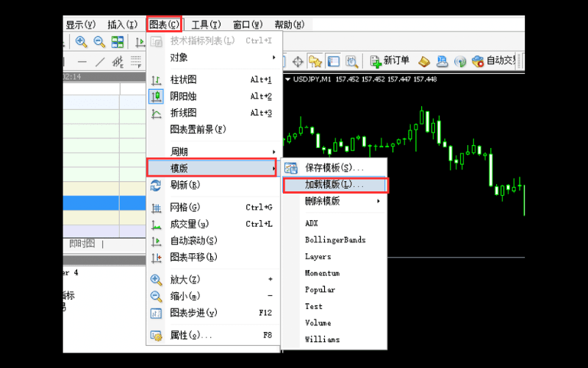Viewport: 588px width, 368px height.
Task: Open the 插入(I) menu
Action: pos(123,25)
